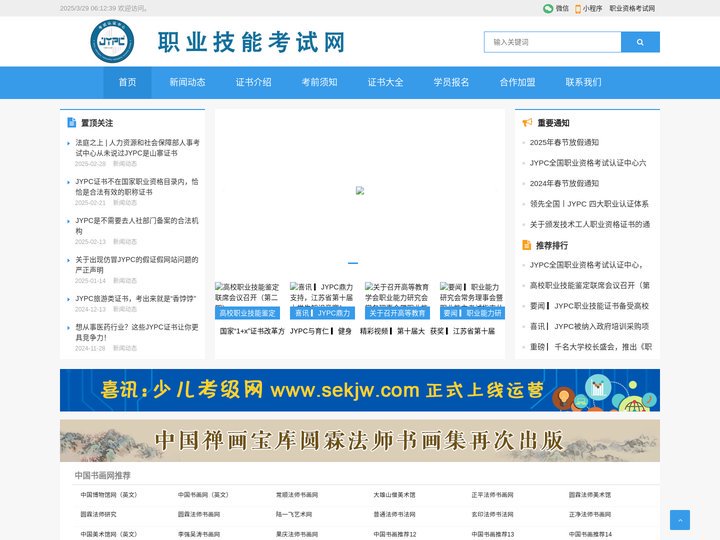The height and width of the screenshot is (540, 720).
Task: Open 圆霖法师美术馆 link
Action: tap(590, 495)
